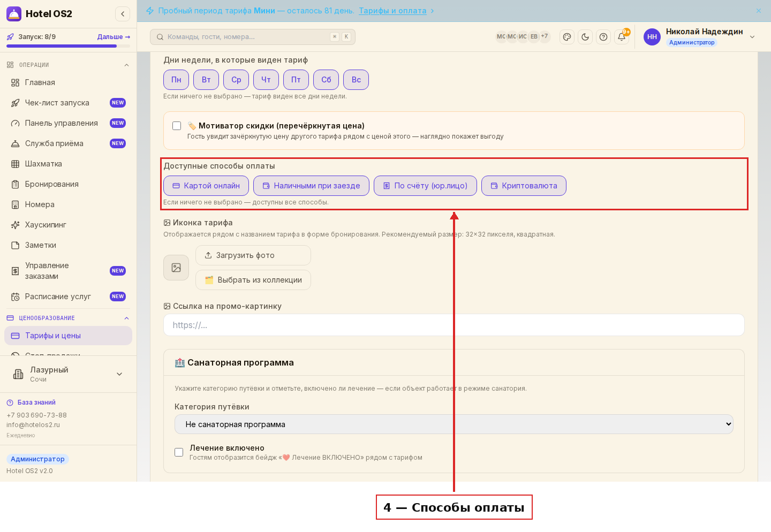
Task: Open the Главная menu item
Action: pyautogui.click(x=68, y=82)
